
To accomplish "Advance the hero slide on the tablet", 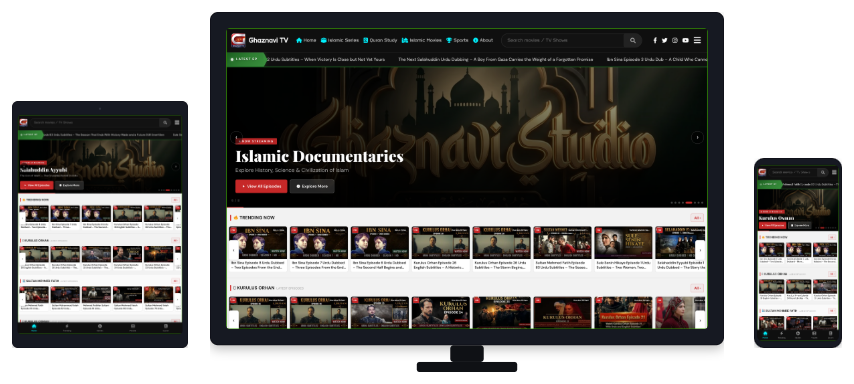I will point(175,167).
